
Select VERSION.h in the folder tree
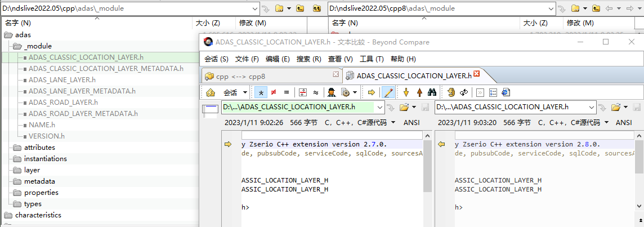(x=46, y=136)
